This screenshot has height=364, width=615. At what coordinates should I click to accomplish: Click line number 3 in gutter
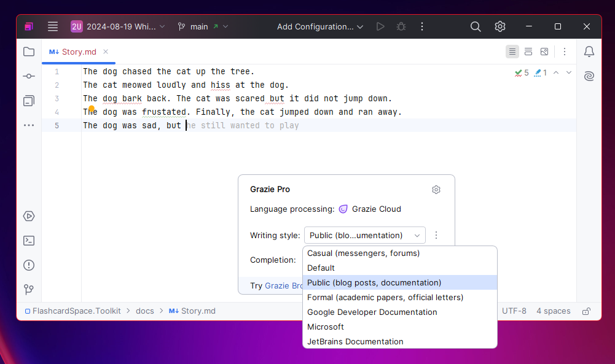(57, 99)
